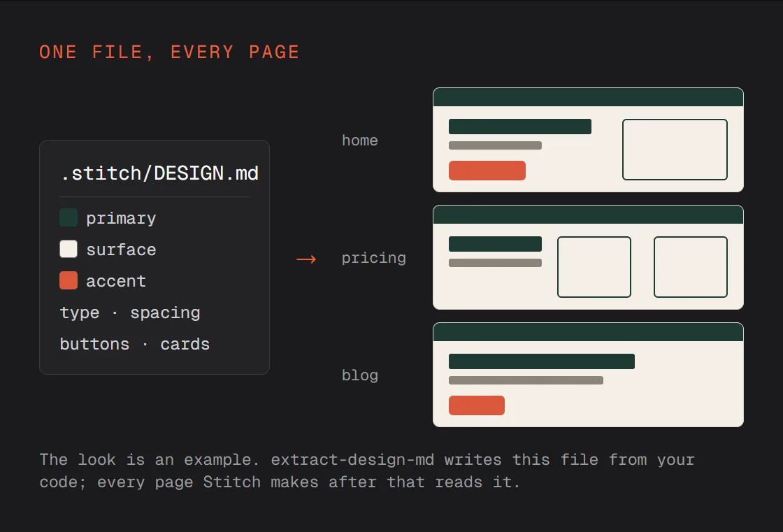
Task: Click the "primary" label
Action: 121,218
